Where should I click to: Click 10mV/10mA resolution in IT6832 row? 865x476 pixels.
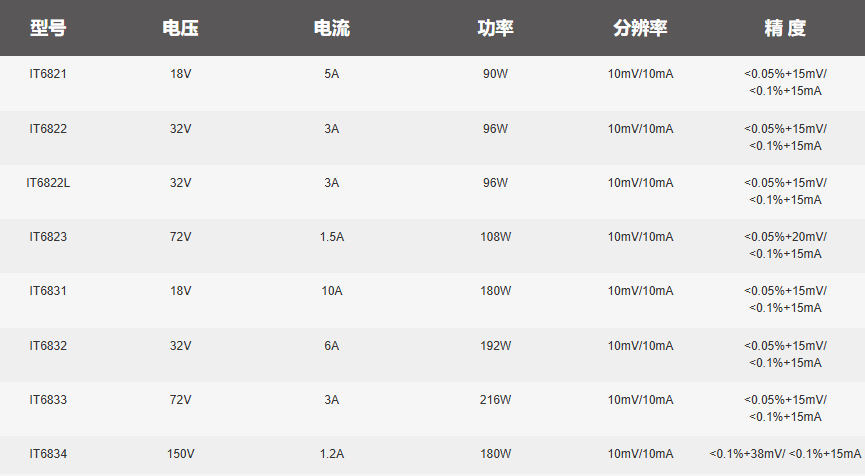[640, 346]
